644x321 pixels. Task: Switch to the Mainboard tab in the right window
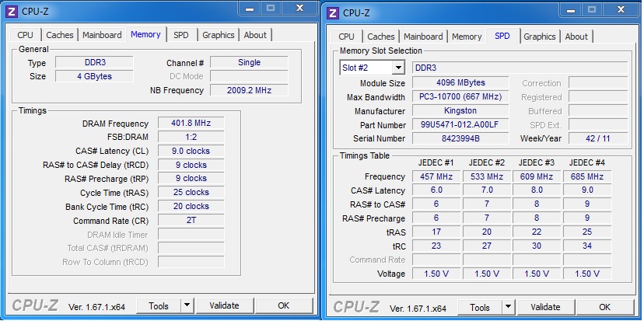[423, 37]
